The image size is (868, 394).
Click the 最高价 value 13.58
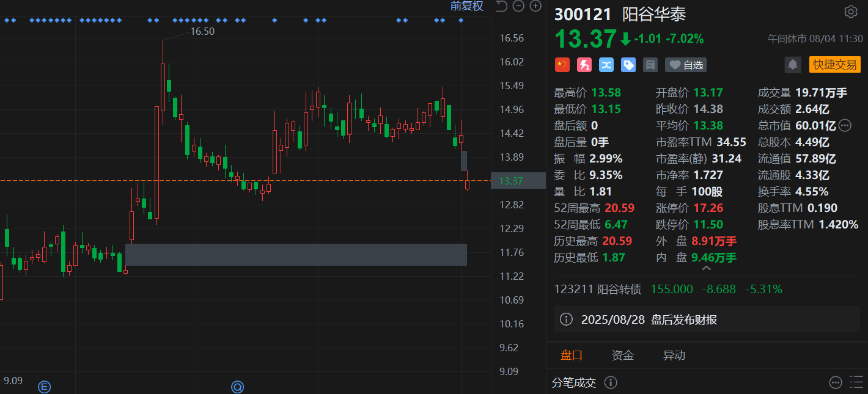pos(605,93)
